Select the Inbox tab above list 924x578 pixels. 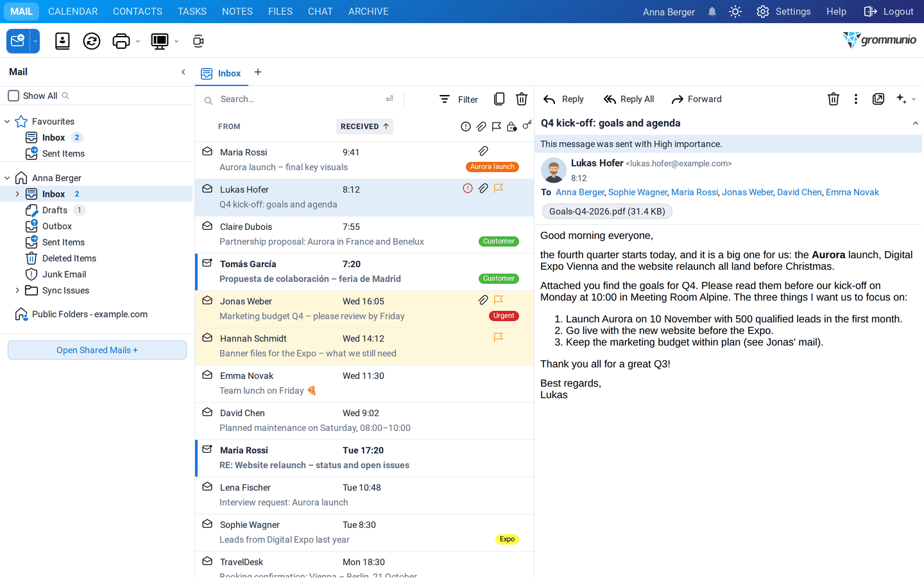(221, 73)
